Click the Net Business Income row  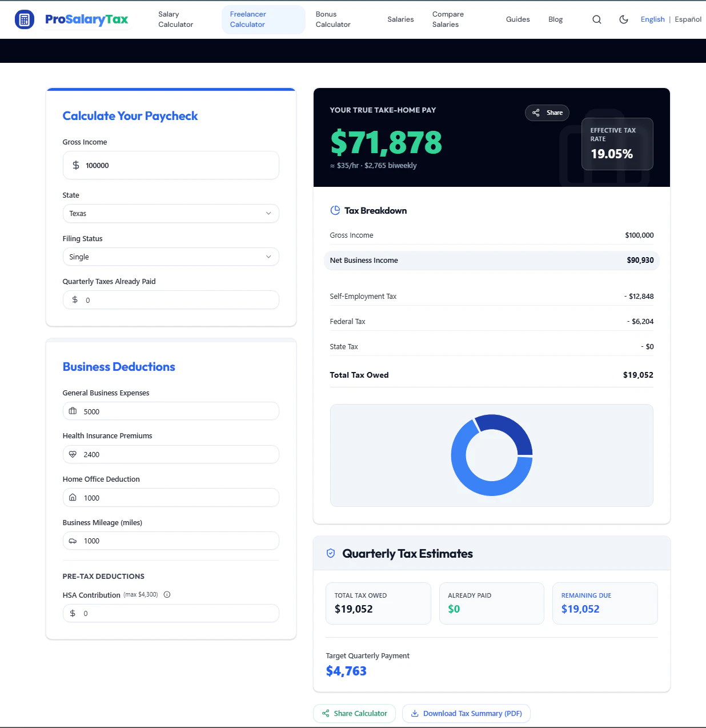click(x=491, y=260)
